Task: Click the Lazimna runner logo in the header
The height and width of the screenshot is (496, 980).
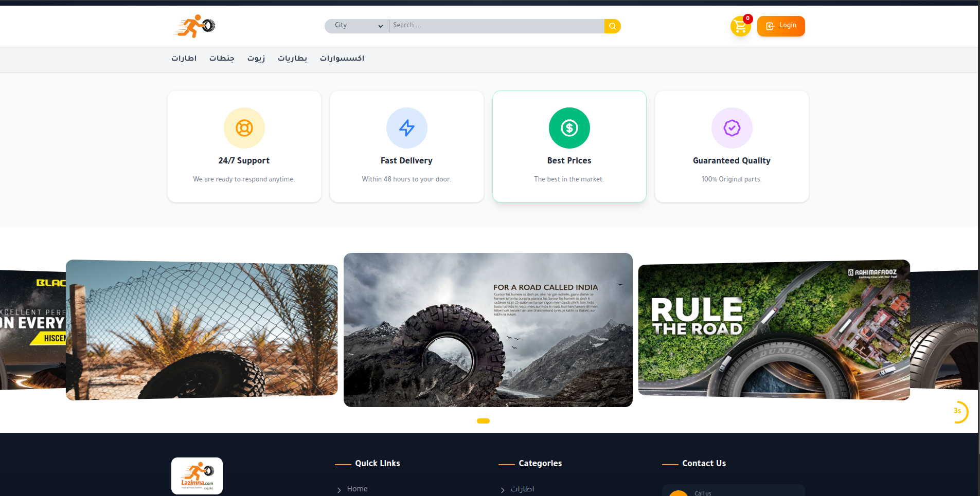Action: pos(194,25)
